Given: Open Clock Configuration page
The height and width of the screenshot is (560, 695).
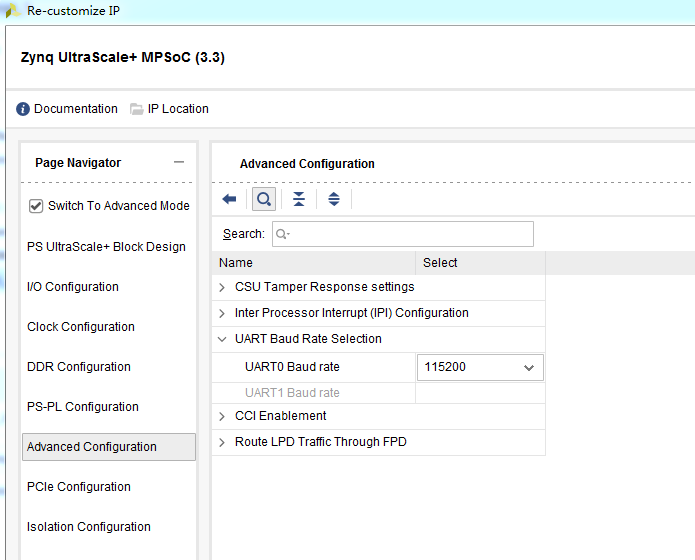Looking at the screenshot, I should [x=81, y=327].
